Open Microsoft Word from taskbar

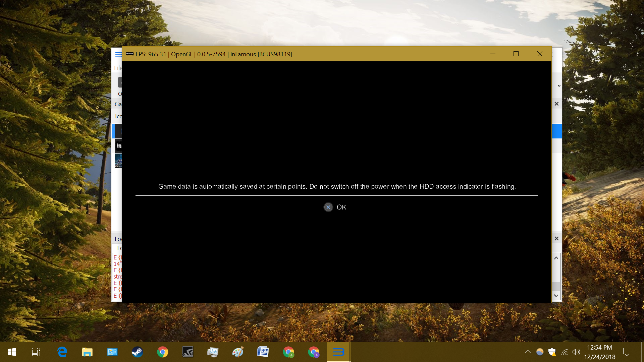coord(263,352)
